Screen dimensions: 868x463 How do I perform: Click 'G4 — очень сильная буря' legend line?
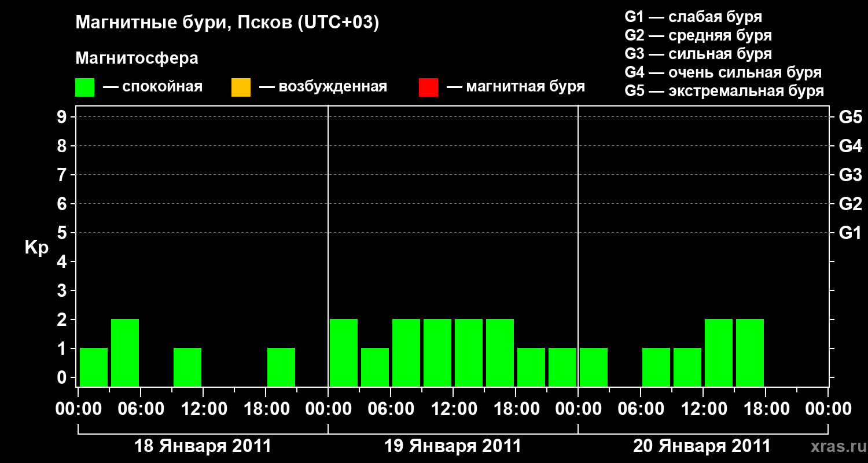point(723,72)
